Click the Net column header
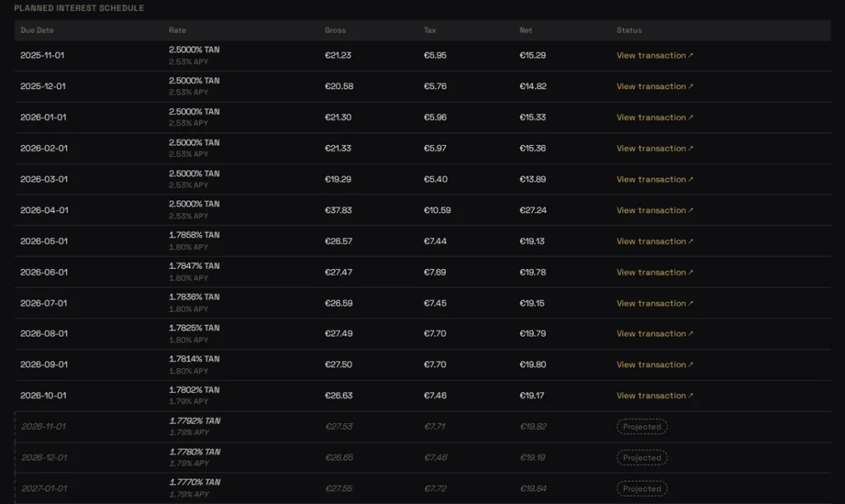This screenshot has height=504, width=845. [526, 31]
